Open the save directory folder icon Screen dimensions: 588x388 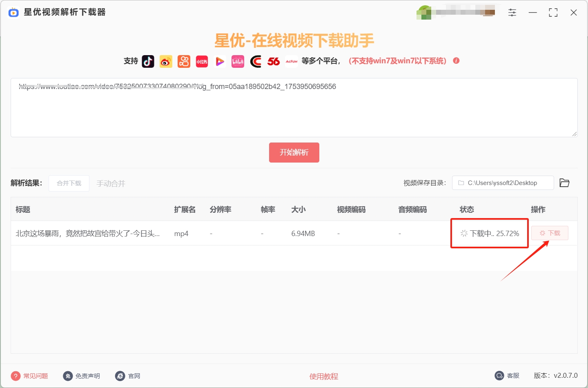(x=565, y=183)
